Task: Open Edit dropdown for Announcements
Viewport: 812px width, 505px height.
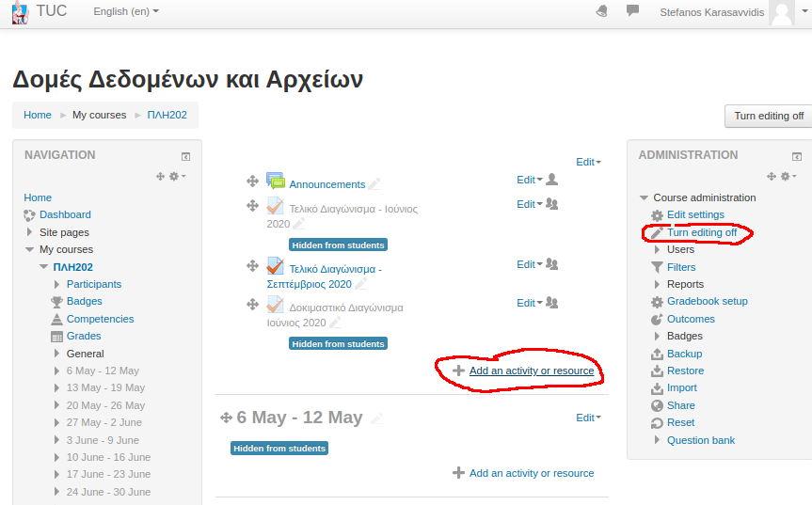Action: (x=529, y=180)
